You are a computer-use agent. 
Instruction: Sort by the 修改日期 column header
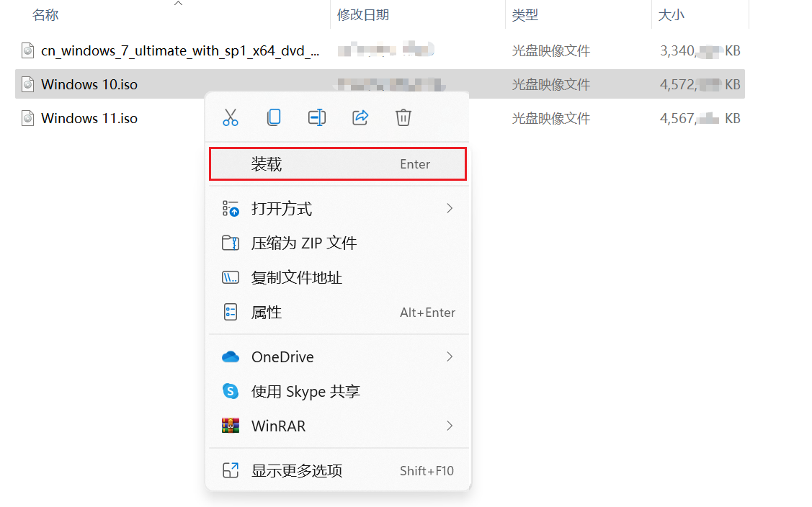click(x=363, y=15)
